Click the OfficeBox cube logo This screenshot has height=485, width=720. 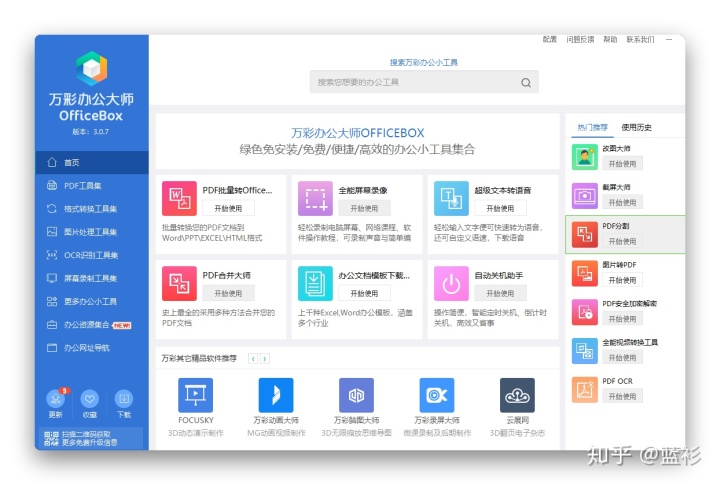91,68
